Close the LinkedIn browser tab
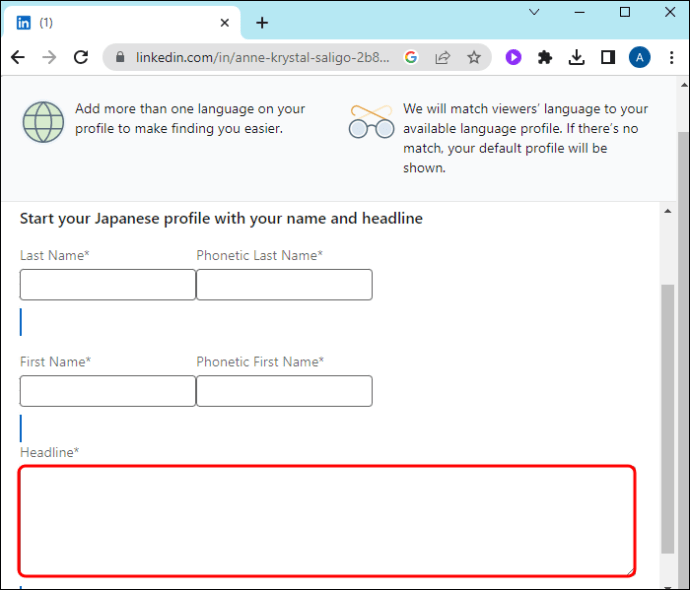690x590 pixels. (x=224, y=22)
